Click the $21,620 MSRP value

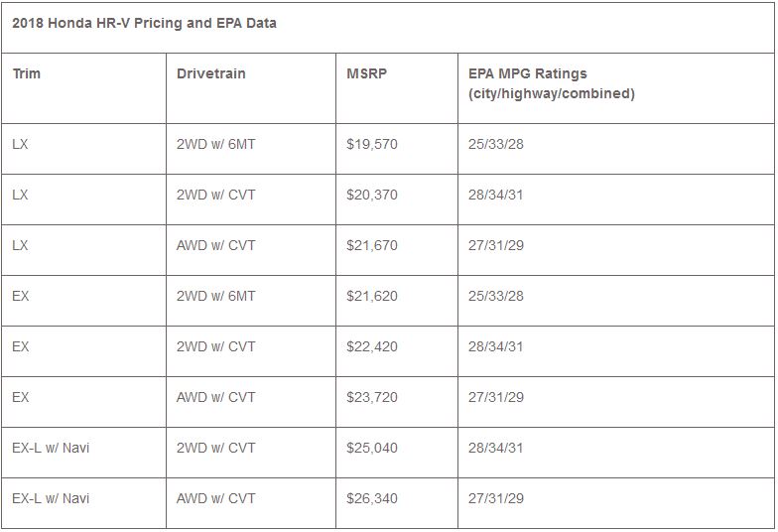point(372,296)
